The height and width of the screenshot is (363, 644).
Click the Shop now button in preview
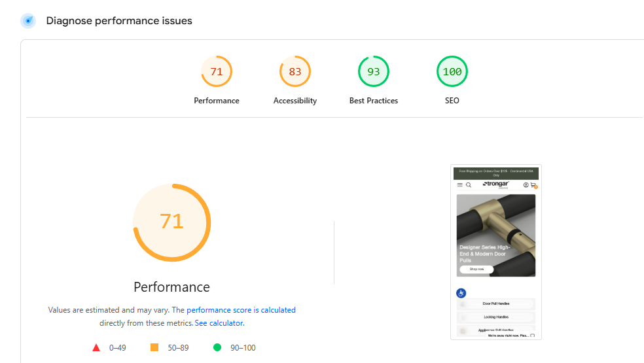476,269
